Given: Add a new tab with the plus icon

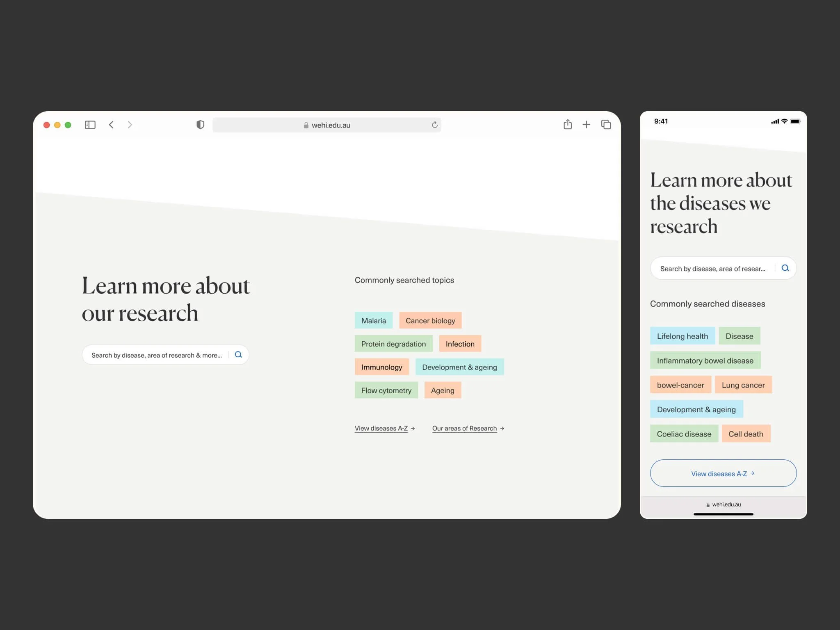Looking at the screenshot, I should (587, 125).
